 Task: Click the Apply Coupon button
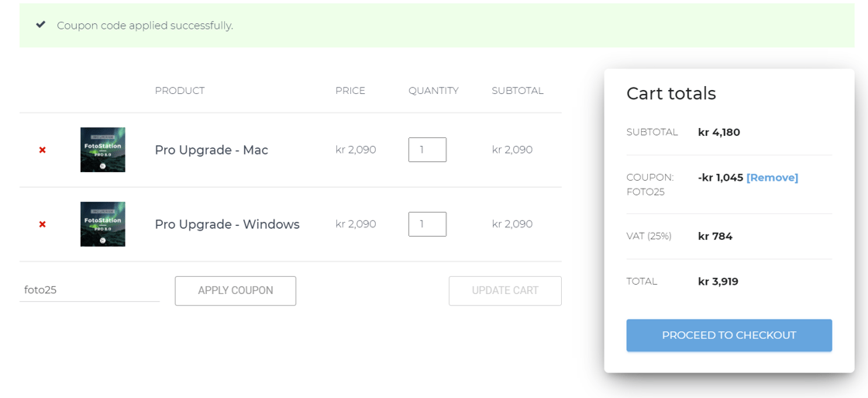click(x=236, y=290)
